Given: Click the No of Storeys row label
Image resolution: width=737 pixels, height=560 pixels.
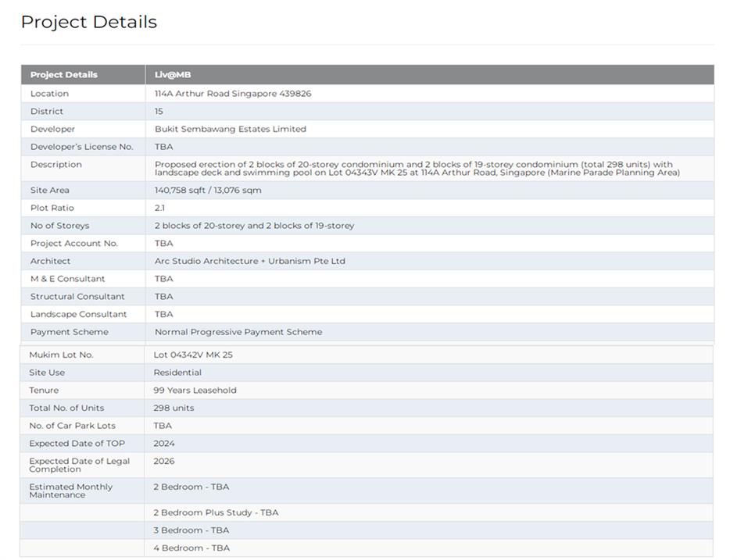Looking at the screenshot, I should [x=59, y=226].
